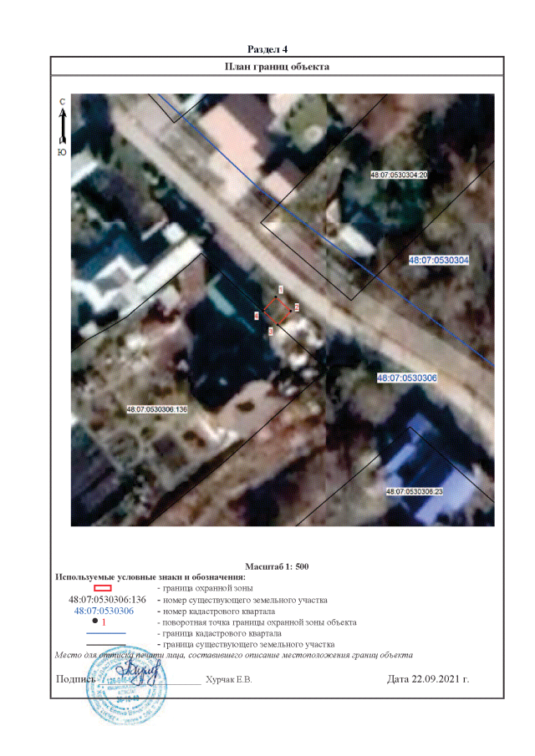This screenshot has height=756, width=535.
Task: Click the "Масштаб 1: 500" scale text
Action: point(278,566)
